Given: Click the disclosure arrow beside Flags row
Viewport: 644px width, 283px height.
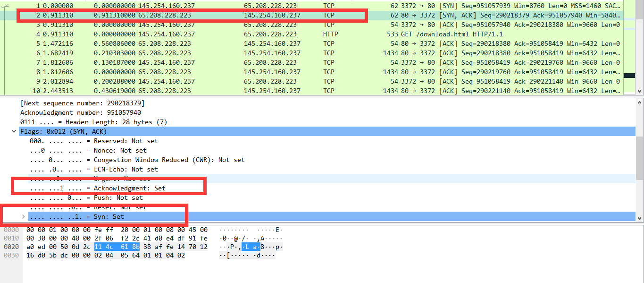Looking at the screenshot, I should point(14,131).
